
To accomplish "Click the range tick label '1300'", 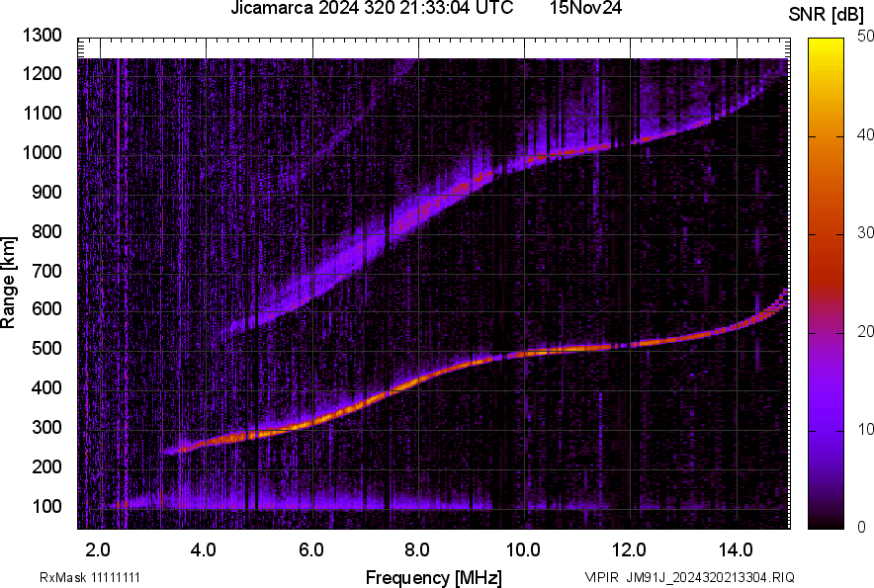I will tap(42, 36).
